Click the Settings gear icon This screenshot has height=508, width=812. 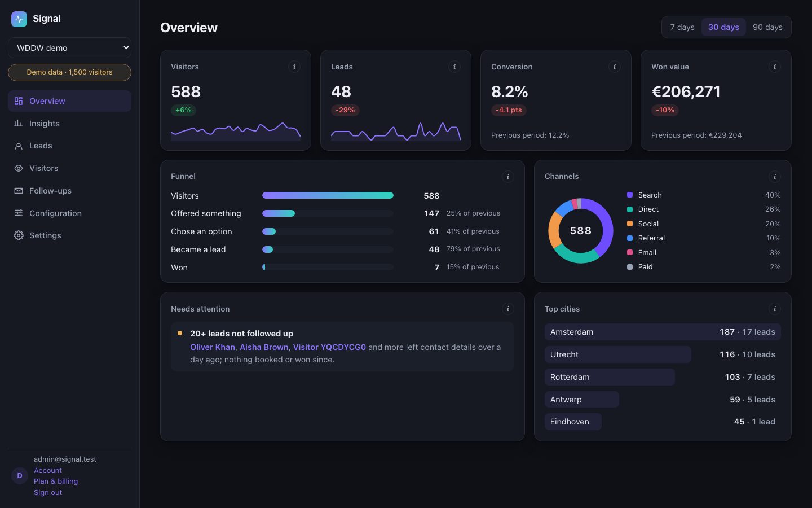pos(19,235)
